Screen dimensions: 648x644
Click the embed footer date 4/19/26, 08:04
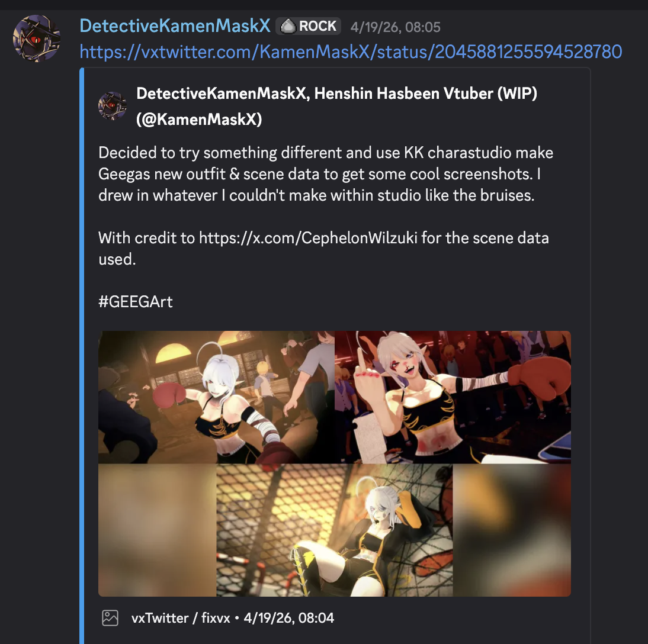289,618
